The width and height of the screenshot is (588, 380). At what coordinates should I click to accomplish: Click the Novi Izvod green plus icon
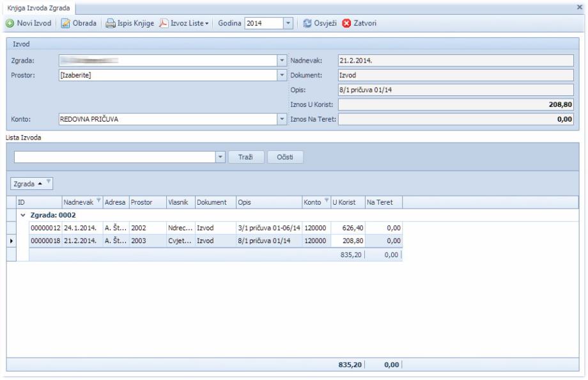tap(11, 23)
